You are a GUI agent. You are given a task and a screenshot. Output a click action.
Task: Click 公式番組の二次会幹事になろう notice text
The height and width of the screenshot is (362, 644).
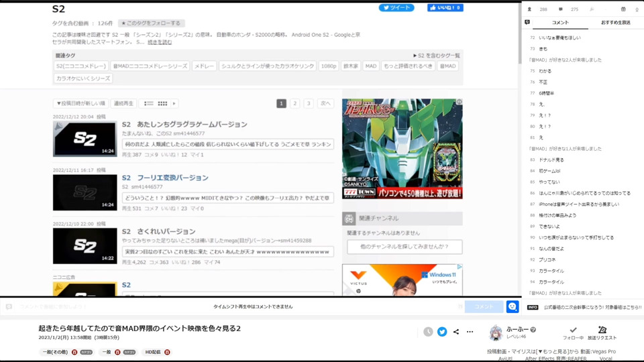592,307
